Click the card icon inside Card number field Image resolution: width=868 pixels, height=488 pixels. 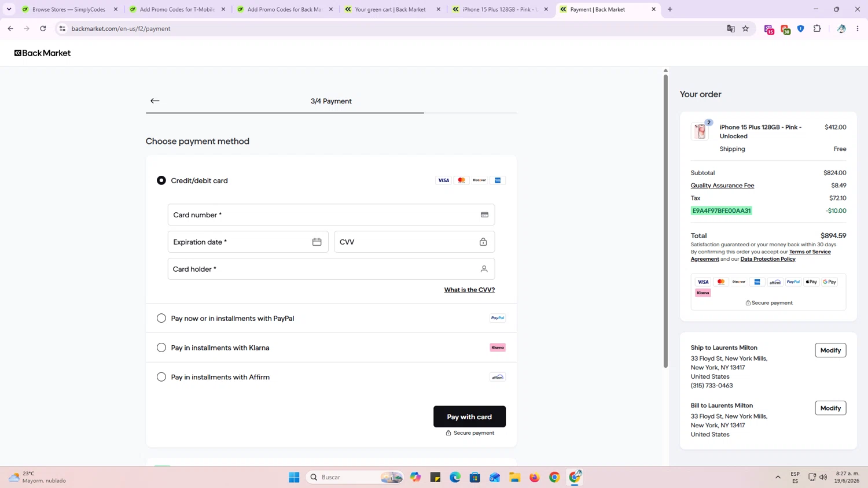click(x=484, y=215)
